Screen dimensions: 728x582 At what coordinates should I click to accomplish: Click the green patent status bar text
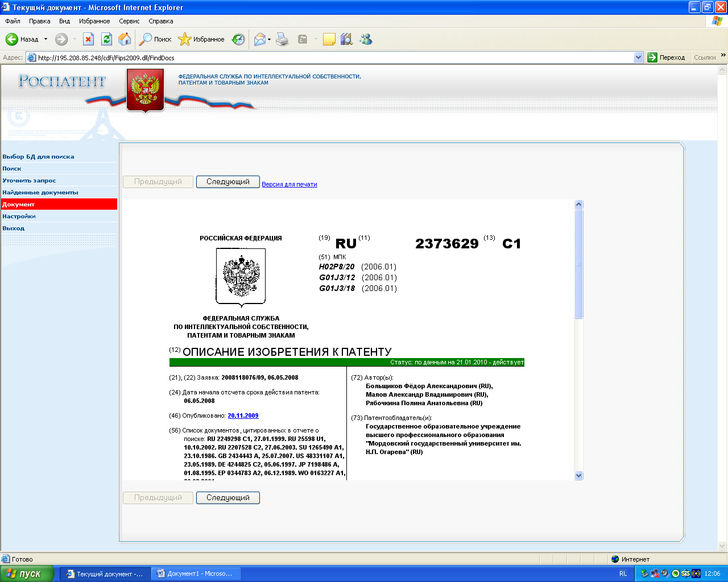click(457, 362)
